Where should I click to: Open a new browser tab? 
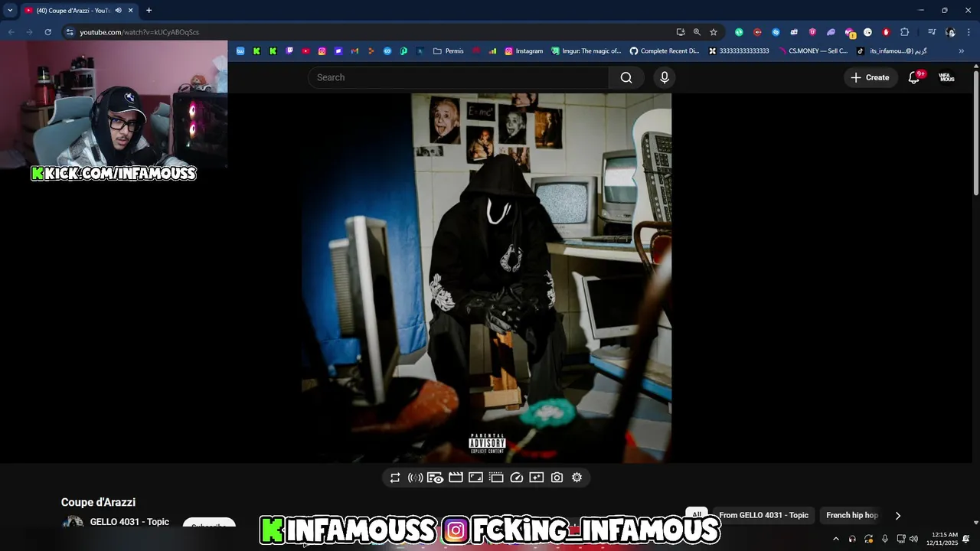149,11
